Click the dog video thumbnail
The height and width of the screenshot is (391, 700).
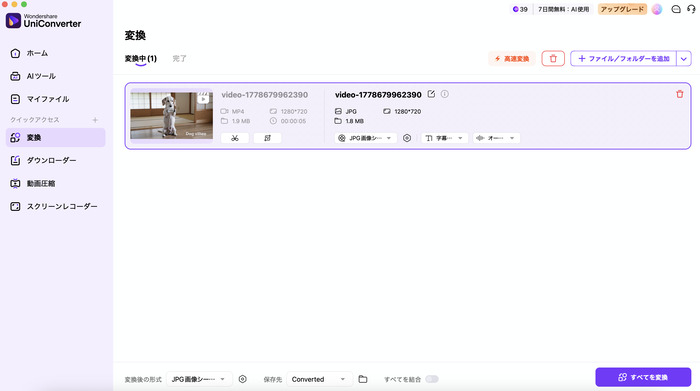tap(171, 116)
